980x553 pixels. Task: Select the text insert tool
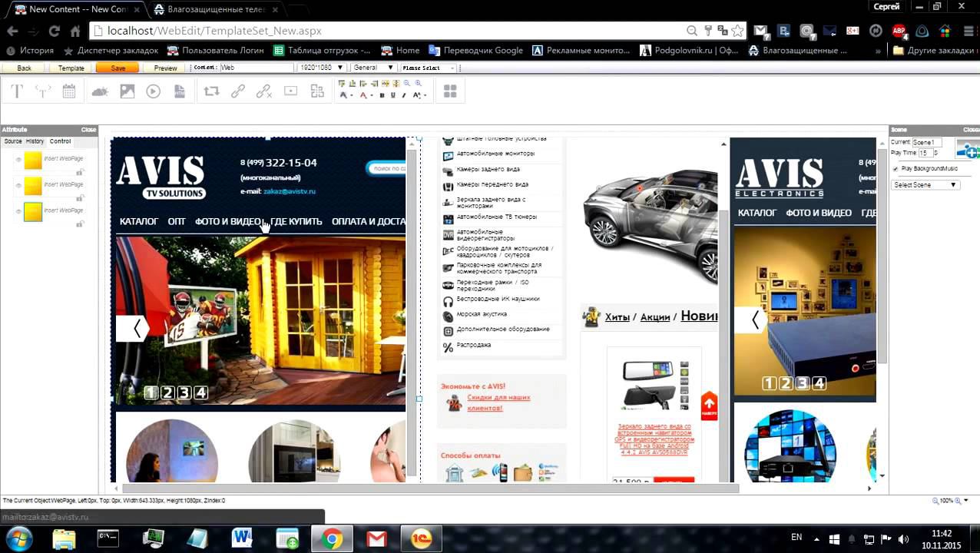17,91
